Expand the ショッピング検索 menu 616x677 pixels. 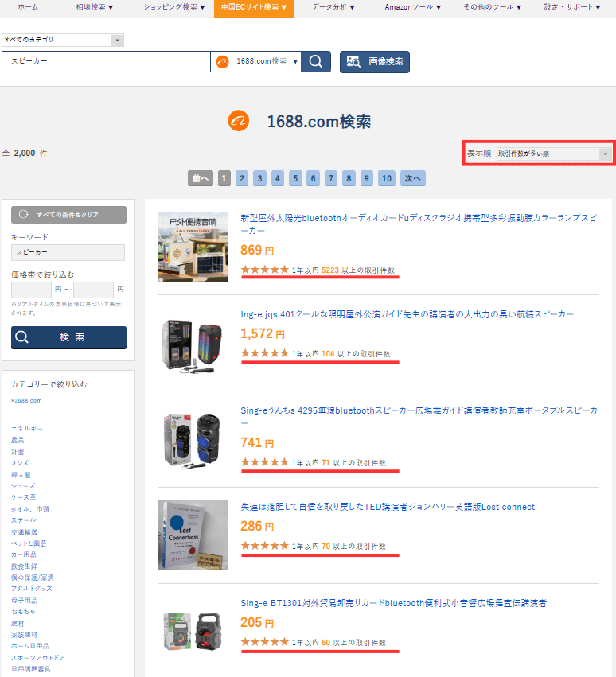[x=174, y=7]
